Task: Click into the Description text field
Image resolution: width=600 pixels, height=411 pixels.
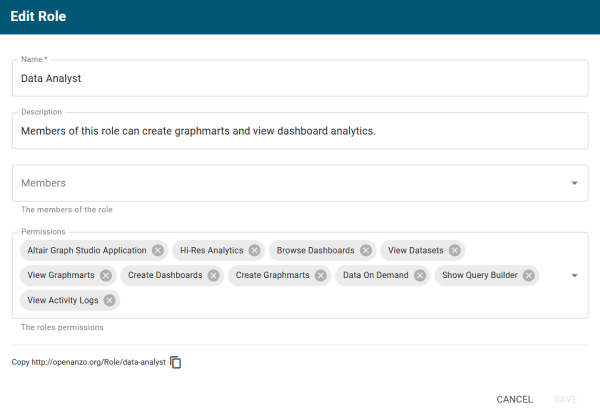Action: pyautogui.click(x=300, y=130)
